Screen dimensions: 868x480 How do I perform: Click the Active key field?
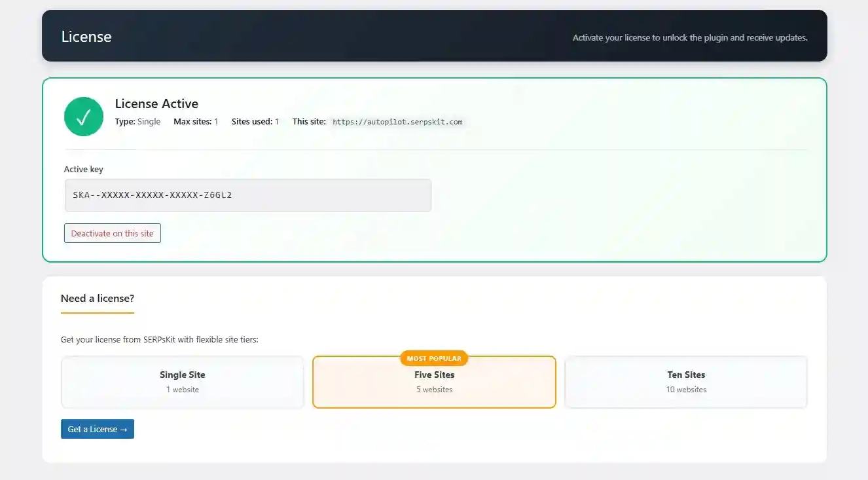(x=247, y=194)
